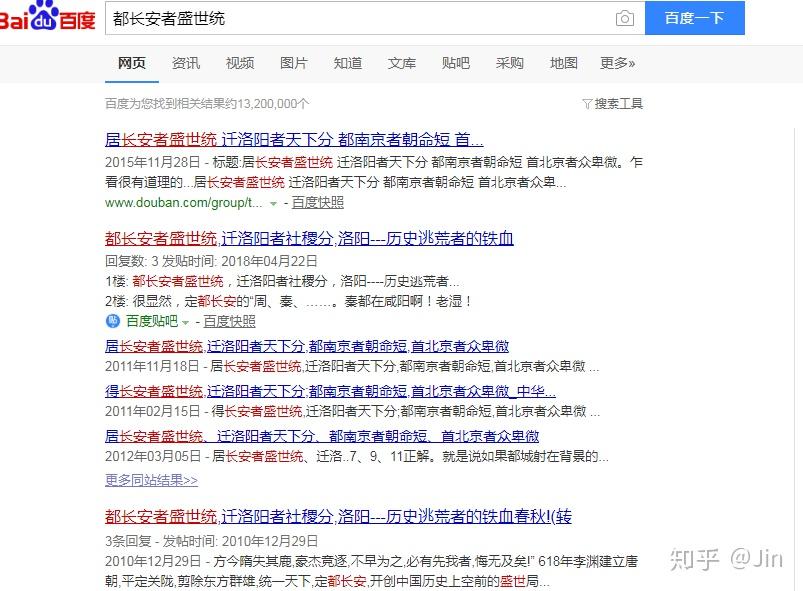Image resolution: width=803 pixels, height=591 pixels.
Task: Expand dropdown arrow next to douban URL
Action: (x=273, y=204)
